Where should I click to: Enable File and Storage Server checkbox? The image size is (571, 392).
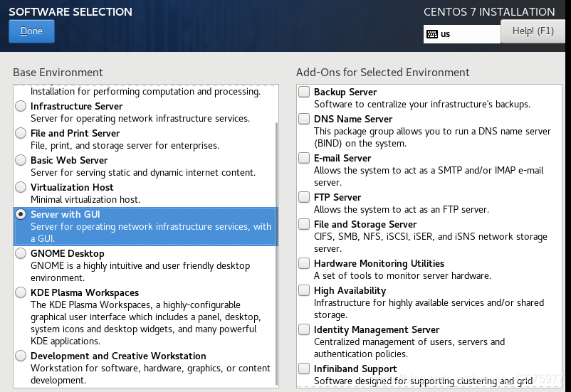pos(304,224)
